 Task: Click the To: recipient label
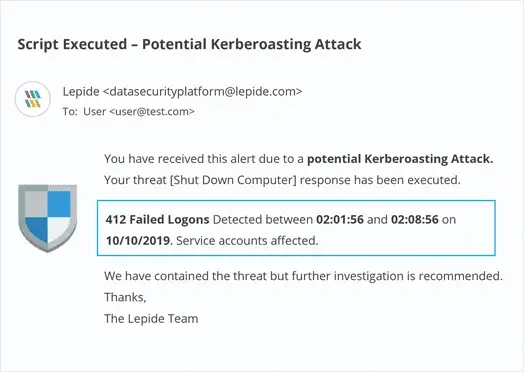(x=70, y=112)
